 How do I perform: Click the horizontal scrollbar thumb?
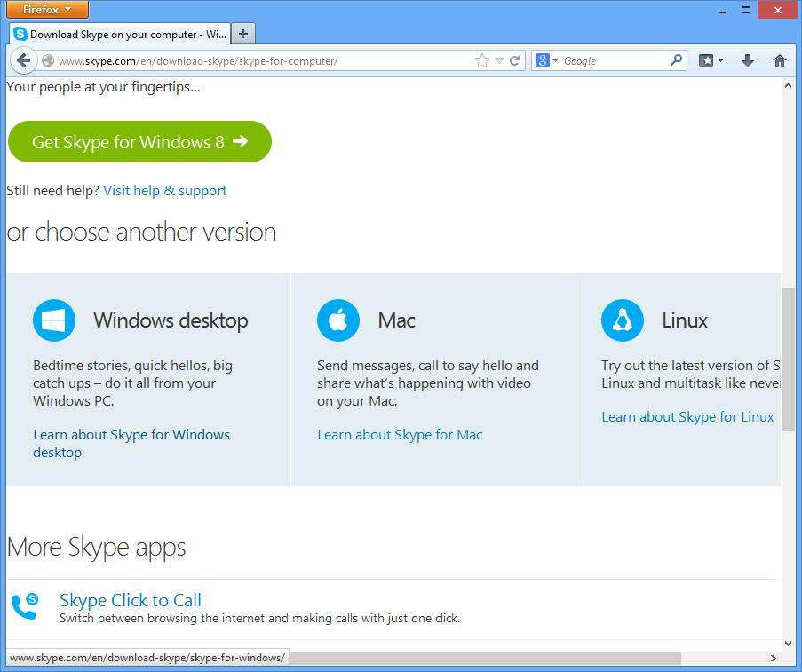(x=486, y=658)
